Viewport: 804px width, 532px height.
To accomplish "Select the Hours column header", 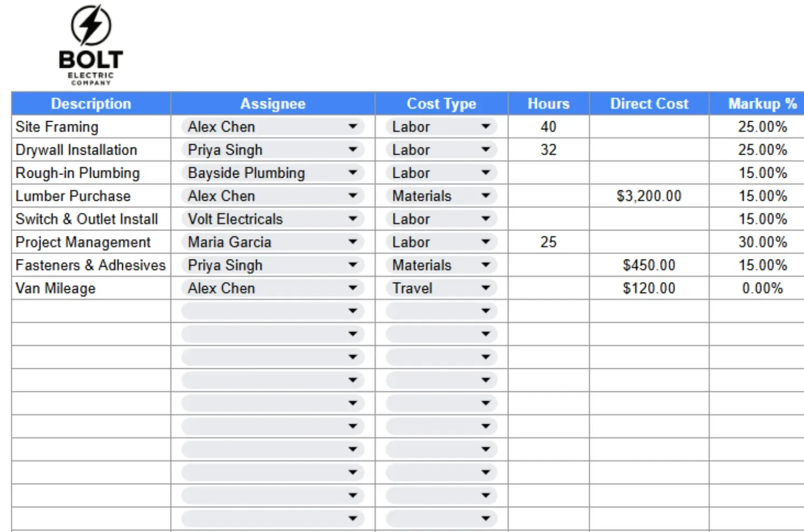I will tap(548, 103).
